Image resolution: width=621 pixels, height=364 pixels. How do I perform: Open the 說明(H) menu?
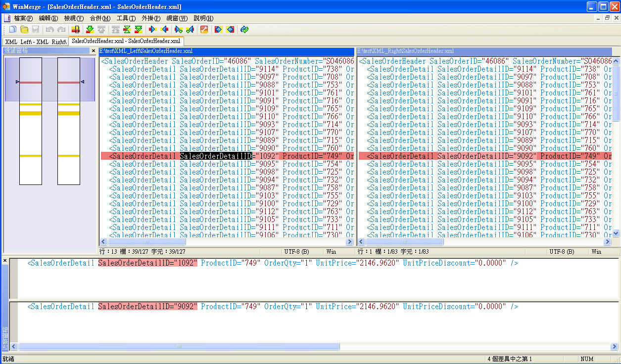click(203, 18)
